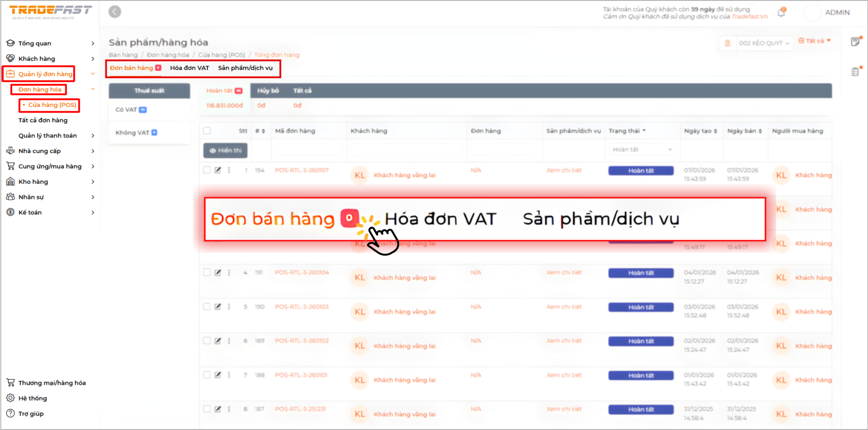Select checkbox for order POS-RTL-3-260102
This screenshot has width=868, height=430.
[207, 340]
